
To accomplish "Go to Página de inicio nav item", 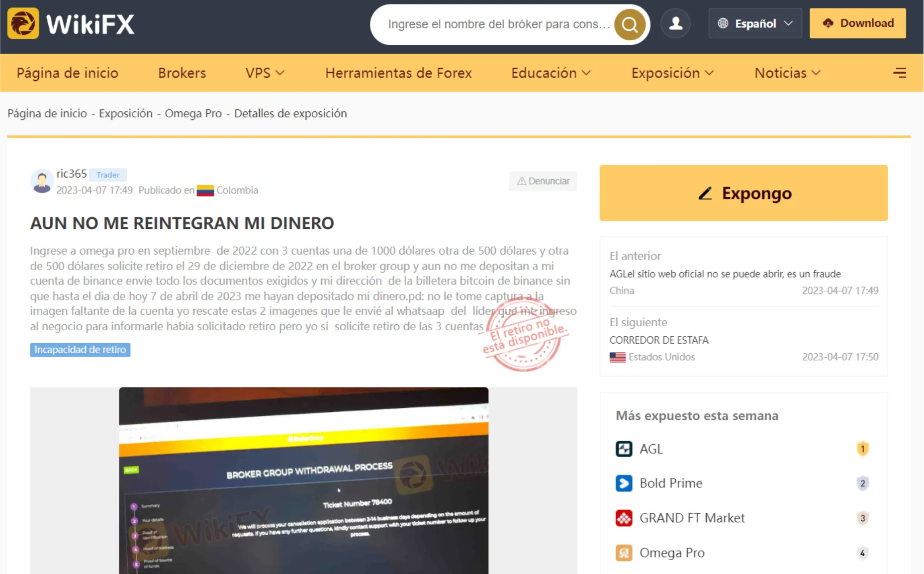I will click(68, 73).
